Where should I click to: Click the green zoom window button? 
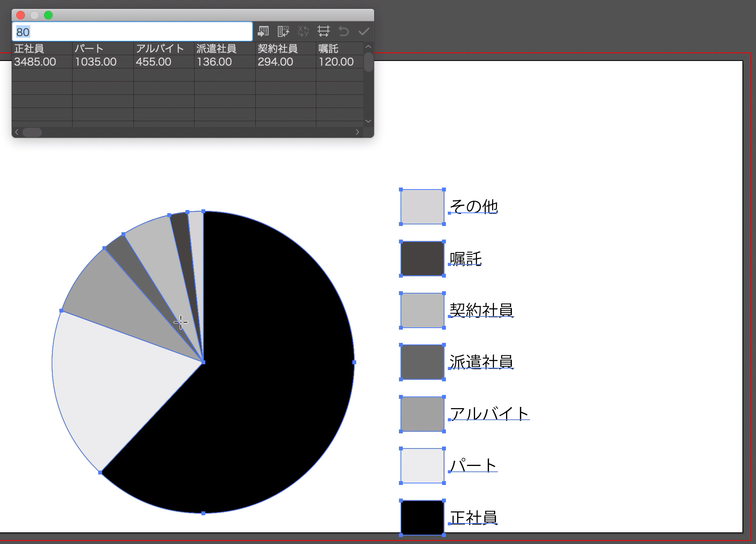49,15
